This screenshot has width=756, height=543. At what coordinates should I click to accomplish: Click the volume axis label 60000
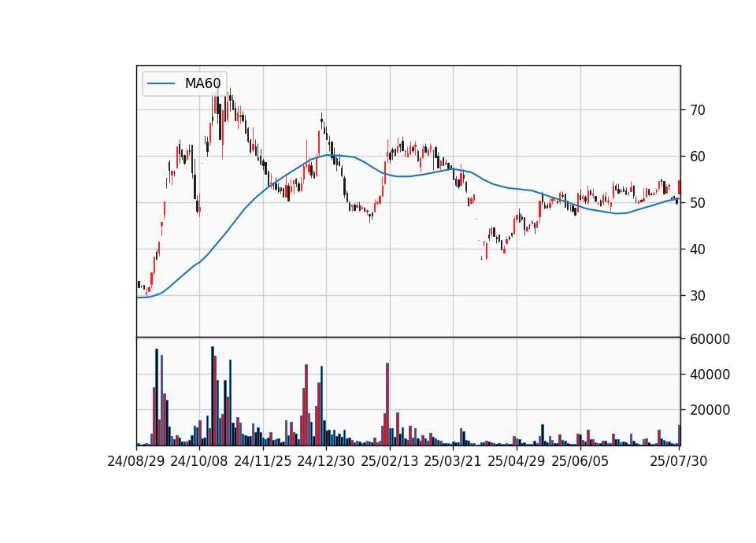(x=710, y=339)
